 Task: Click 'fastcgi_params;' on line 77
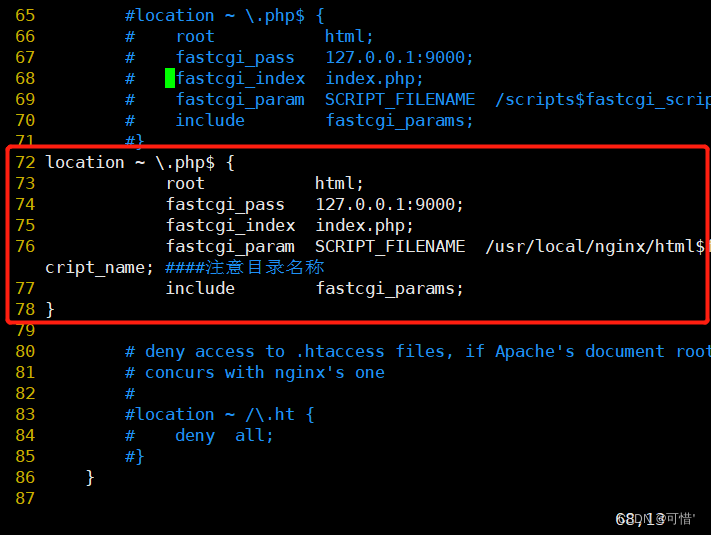[390, 289]
